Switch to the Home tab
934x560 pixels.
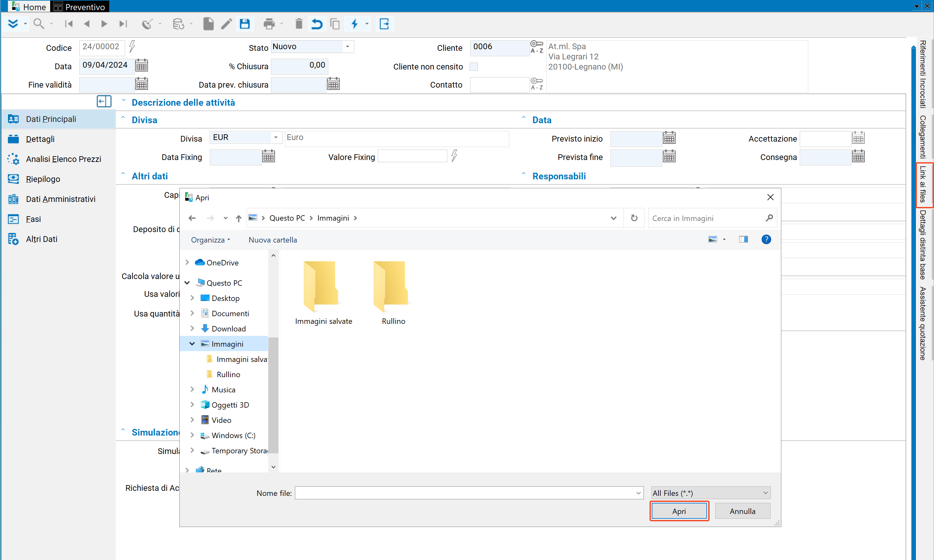click(x=29, y=6)
